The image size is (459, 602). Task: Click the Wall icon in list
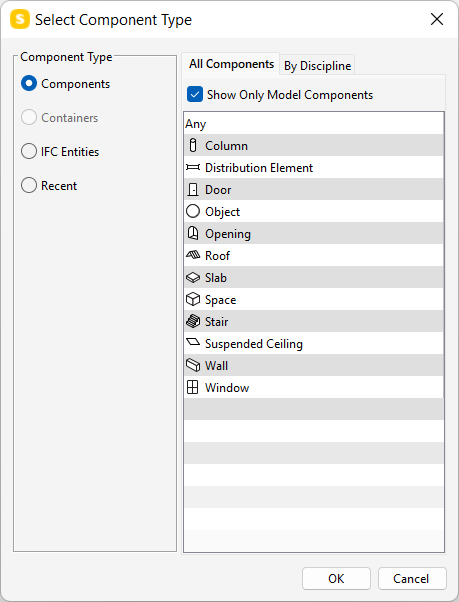pos(193,365)
